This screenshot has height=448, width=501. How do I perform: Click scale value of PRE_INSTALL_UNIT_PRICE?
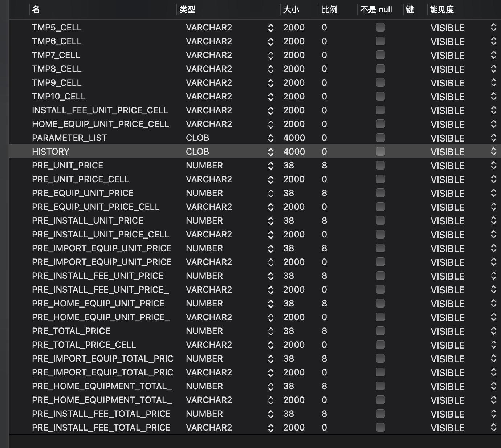pyautogui.click(x=324, y=221)
